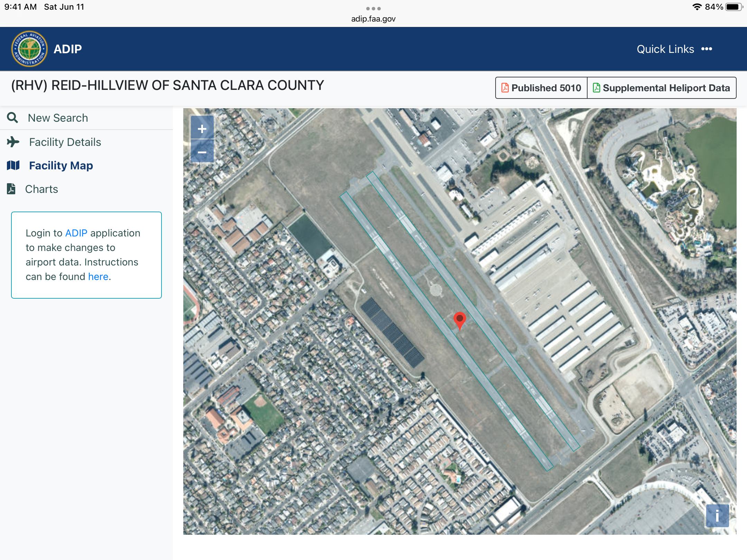Image resolution: width=747 pixels, height=560 pixels.
Task: Open Supplemental Heliport Data document
Action: [662, 88]
